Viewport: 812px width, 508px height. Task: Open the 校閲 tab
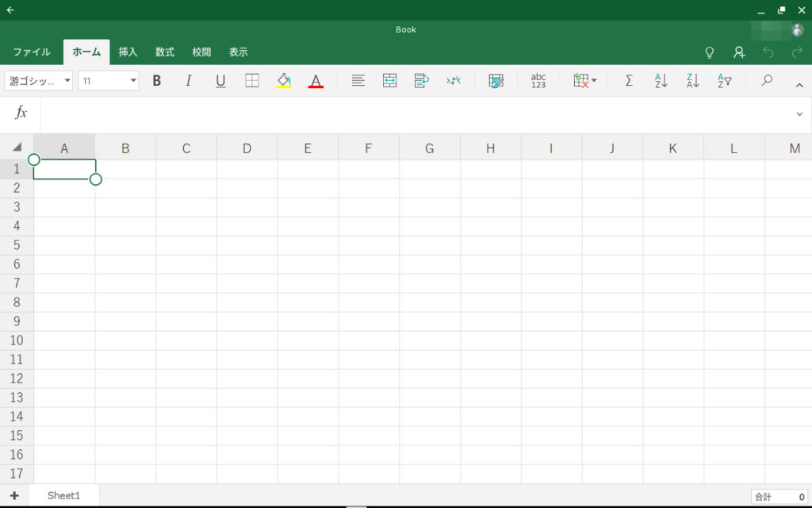pyautogui.click(x=201, y=52)
